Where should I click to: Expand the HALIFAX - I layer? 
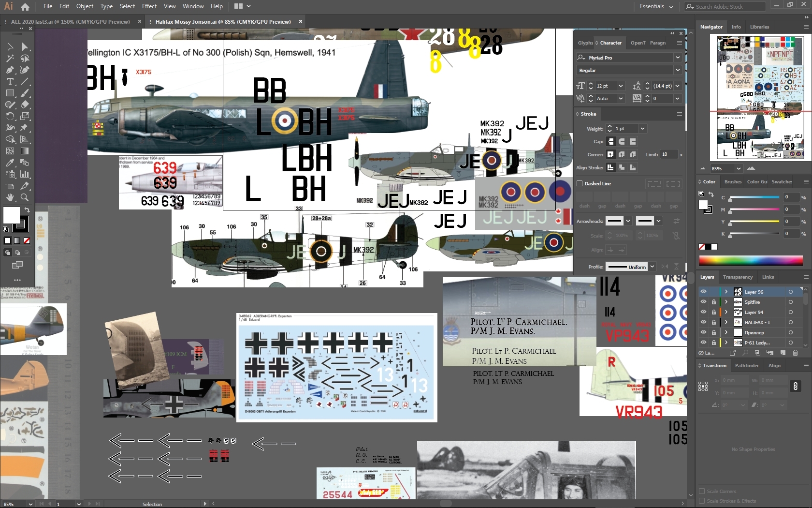pos(726,322)
